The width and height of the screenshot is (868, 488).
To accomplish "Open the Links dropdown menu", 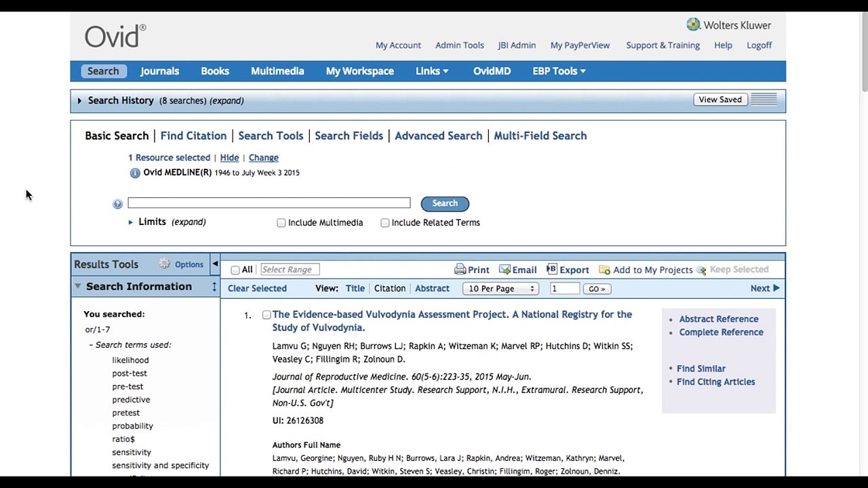I will pos(432,71).
